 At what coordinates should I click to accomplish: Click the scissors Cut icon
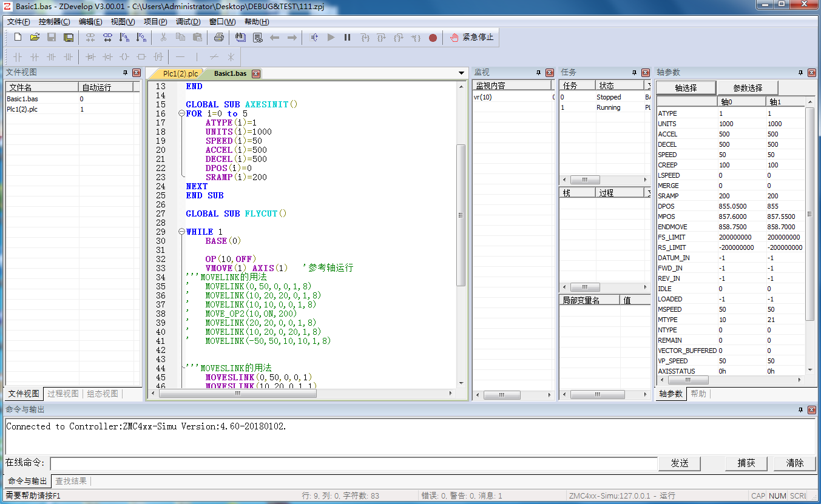[x=163, y=38]
